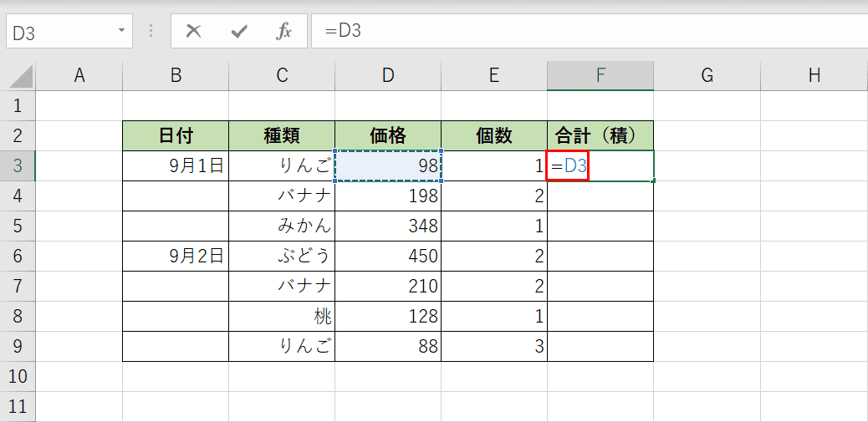Select the みかん cell
The width and height of the screenshot is (868, 422).
tap(282, 226)
